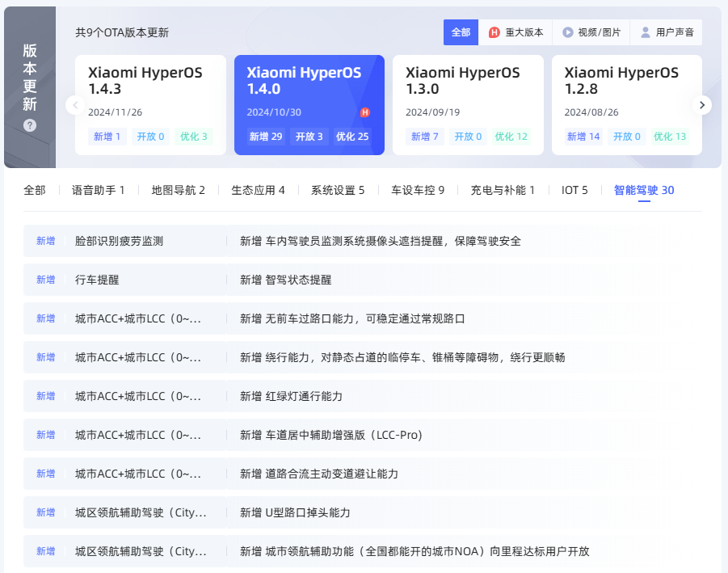Click 2024/11/26 date on HyperOS 1.4.3
This screenshot has width=728, height=573.
[116, 112]
